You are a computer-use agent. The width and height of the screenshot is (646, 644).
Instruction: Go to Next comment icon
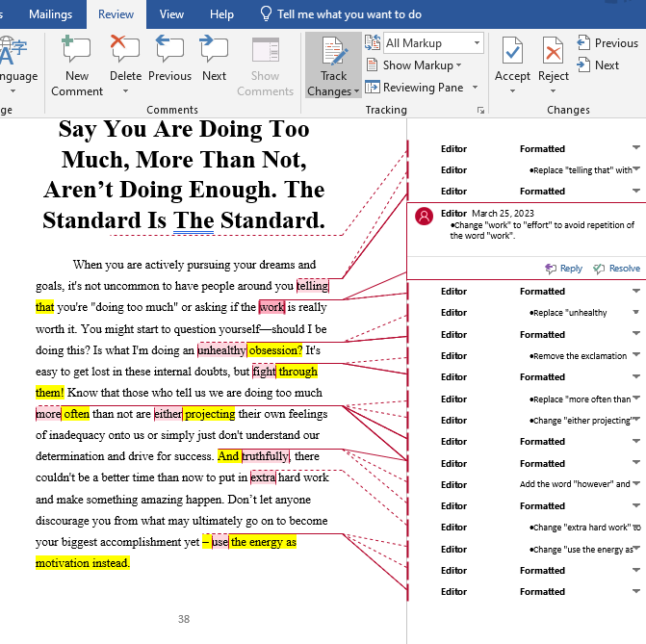click(215, 50)
